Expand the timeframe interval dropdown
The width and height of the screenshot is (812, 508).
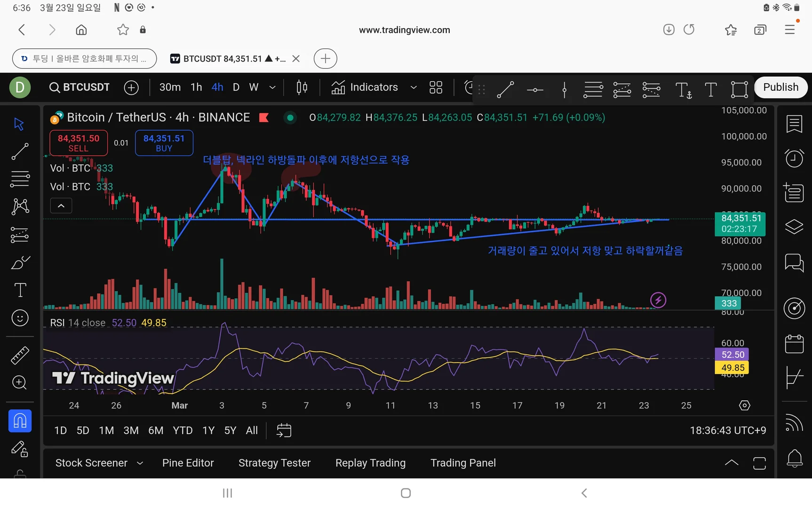[x=272, y=87]
